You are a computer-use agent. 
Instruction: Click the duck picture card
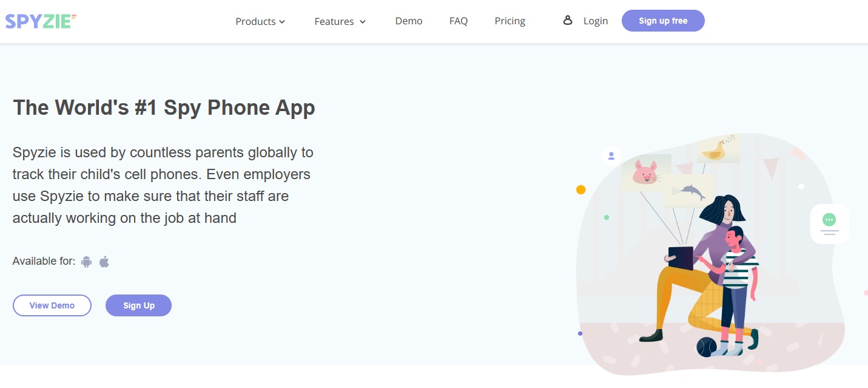click(x=718, y=149)
